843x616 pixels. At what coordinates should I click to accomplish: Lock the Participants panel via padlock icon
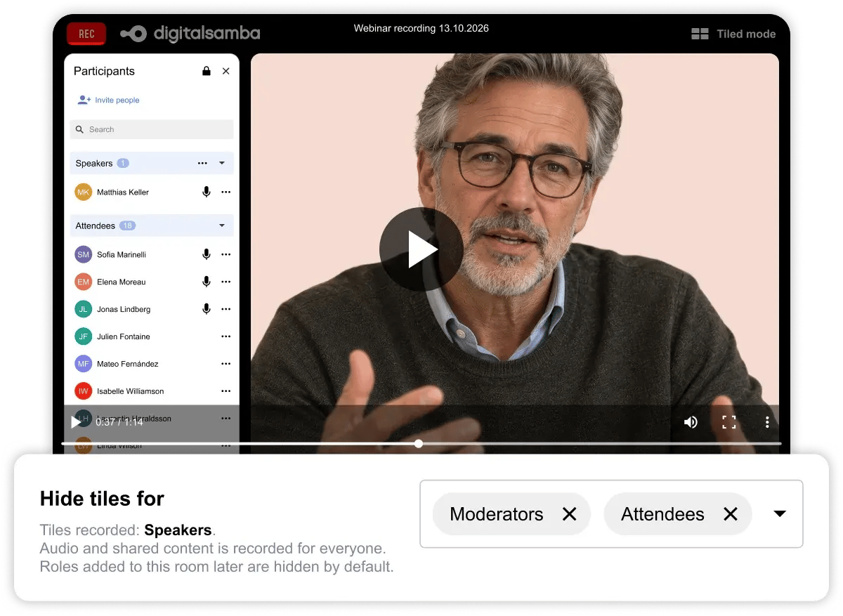click(x=207, y=71)
